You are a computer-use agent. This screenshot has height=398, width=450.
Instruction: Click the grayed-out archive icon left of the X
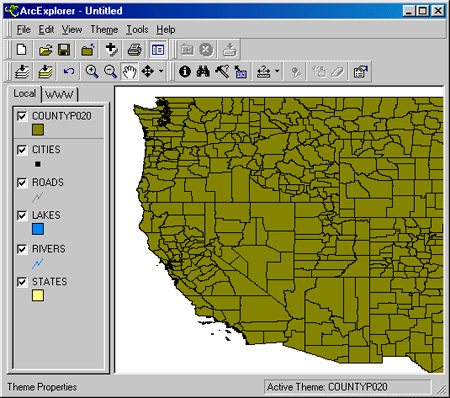pos(187,50)
